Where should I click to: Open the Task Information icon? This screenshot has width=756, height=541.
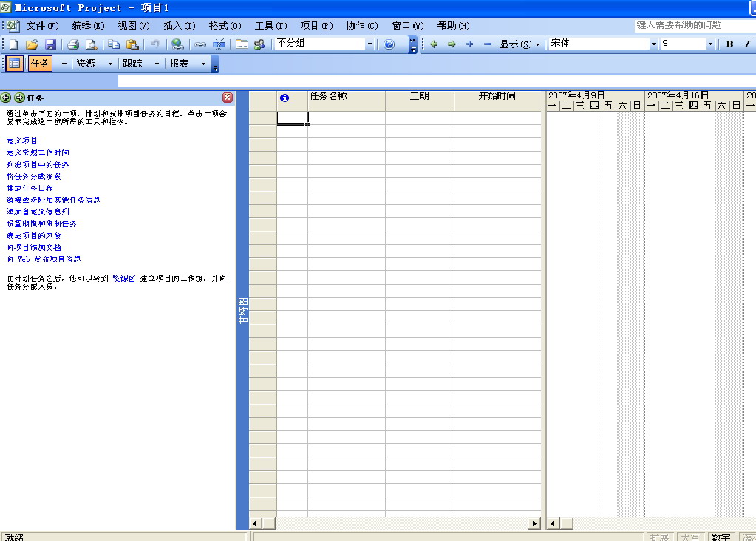click(242, 44)
